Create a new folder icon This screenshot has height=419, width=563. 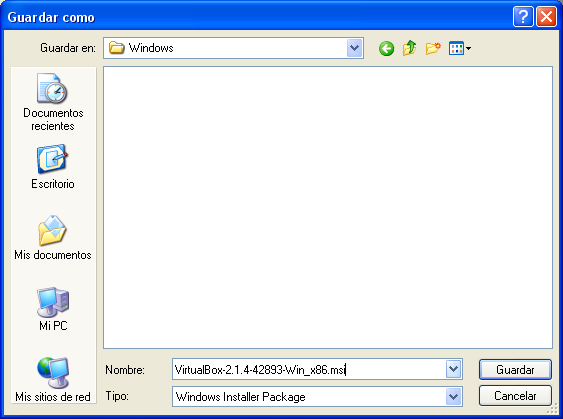pyautogui.click(x=433, y=48)
